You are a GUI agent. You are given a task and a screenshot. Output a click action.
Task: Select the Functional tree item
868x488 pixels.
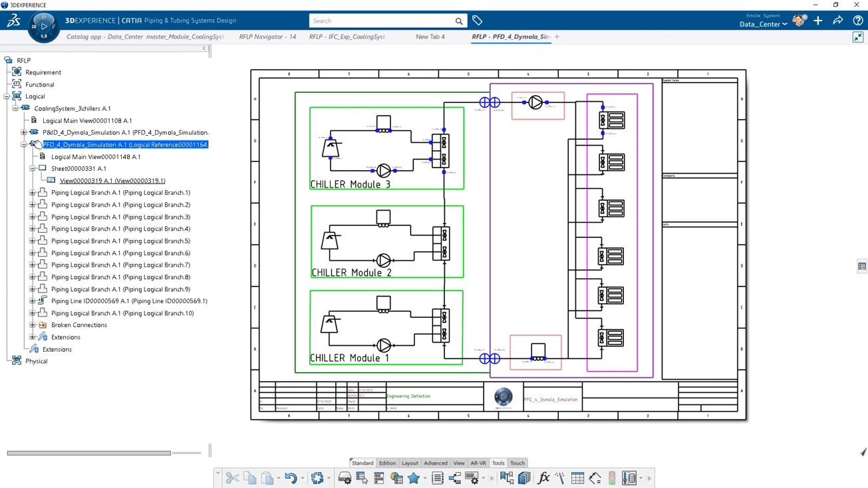coord(40,84)
